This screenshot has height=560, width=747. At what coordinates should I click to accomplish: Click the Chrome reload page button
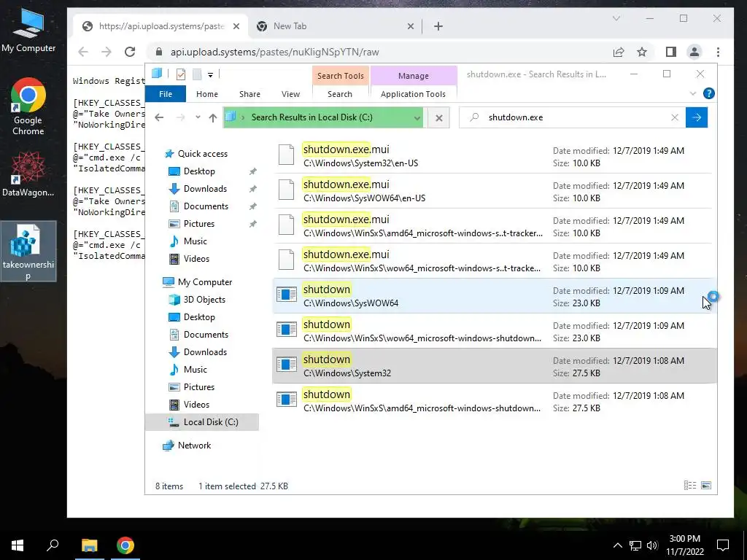(x=130, y=52)
